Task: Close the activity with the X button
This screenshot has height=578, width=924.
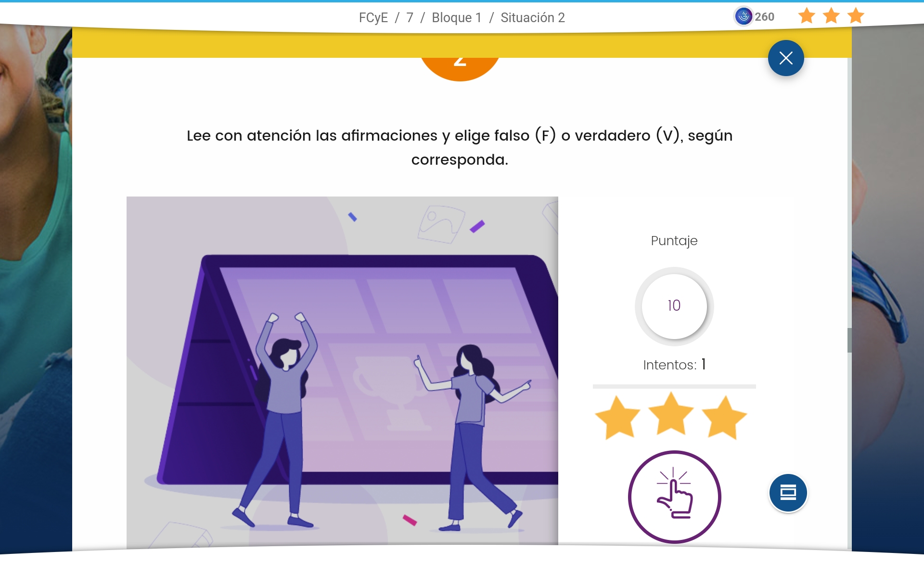Action: [786, 58]
